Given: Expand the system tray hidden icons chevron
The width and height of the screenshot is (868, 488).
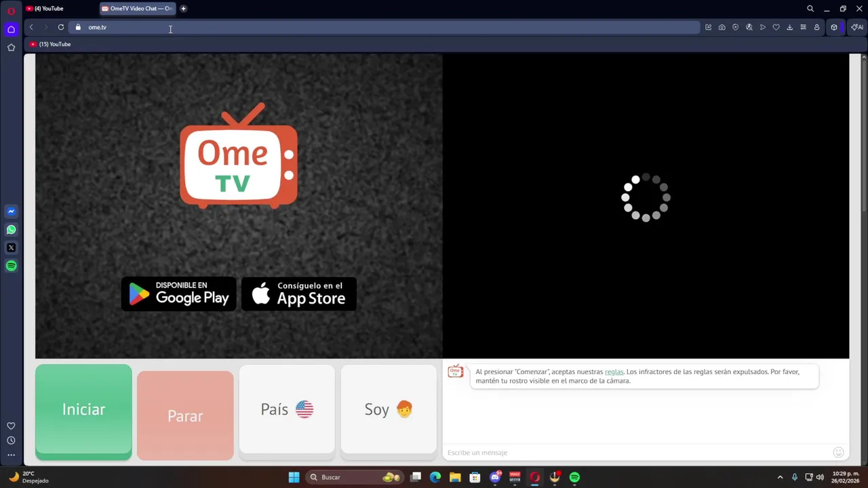Looking at the screenshot, I should pyautogui.click(x=780, y=477).
